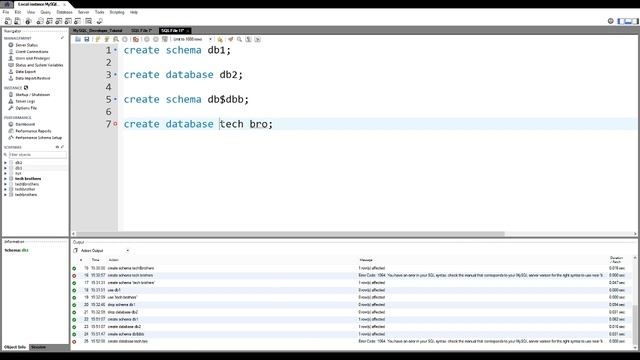Open Client Connections in the Navigator
This screenshot has width=640, height=360.
(32, 52)
